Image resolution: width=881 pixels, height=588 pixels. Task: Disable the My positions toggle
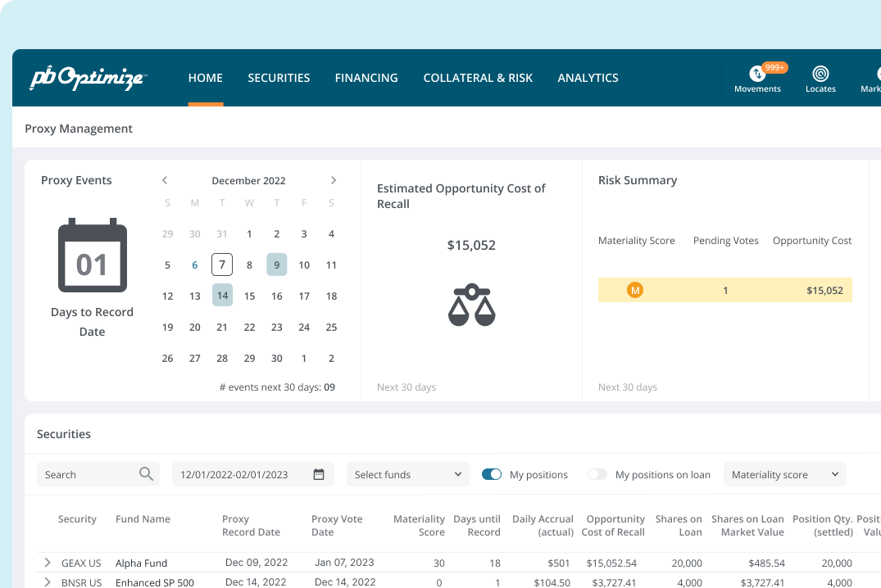point(492,474)
